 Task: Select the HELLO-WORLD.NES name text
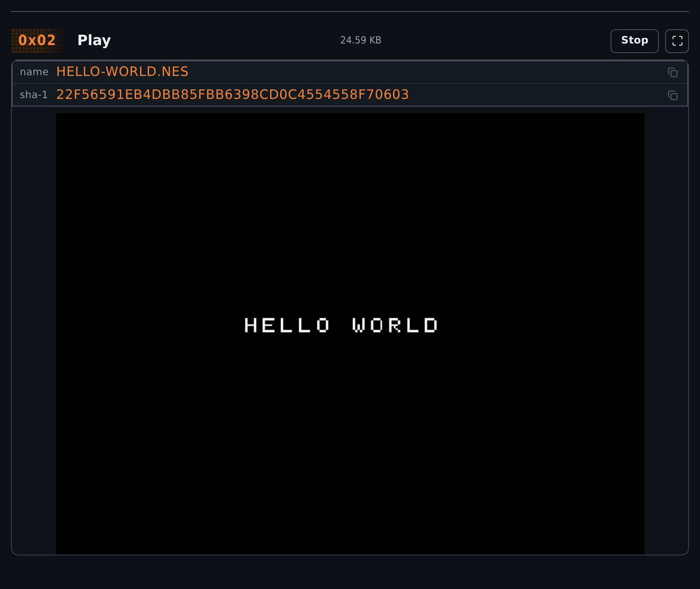pos(123,72)
